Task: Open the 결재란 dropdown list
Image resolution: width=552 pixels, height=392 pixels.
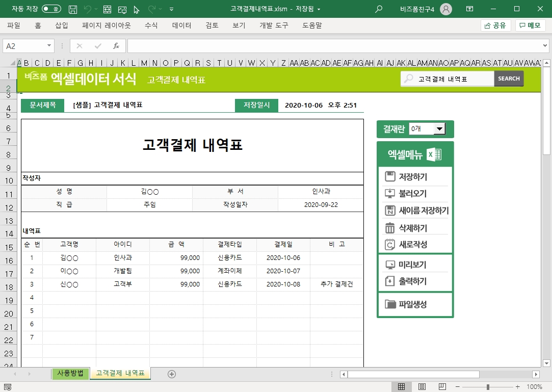Action: pos(439,129)
